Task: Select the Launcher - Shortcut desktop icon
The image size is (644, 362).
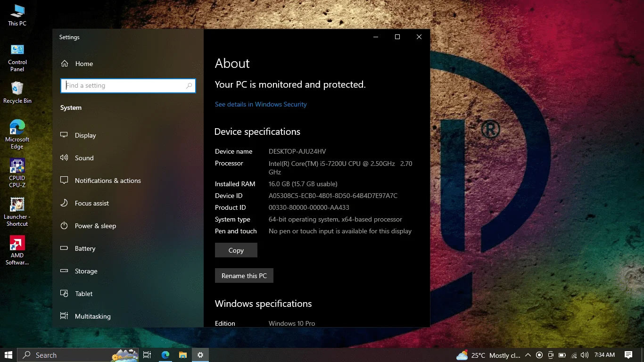Action: tap(17, 212)
